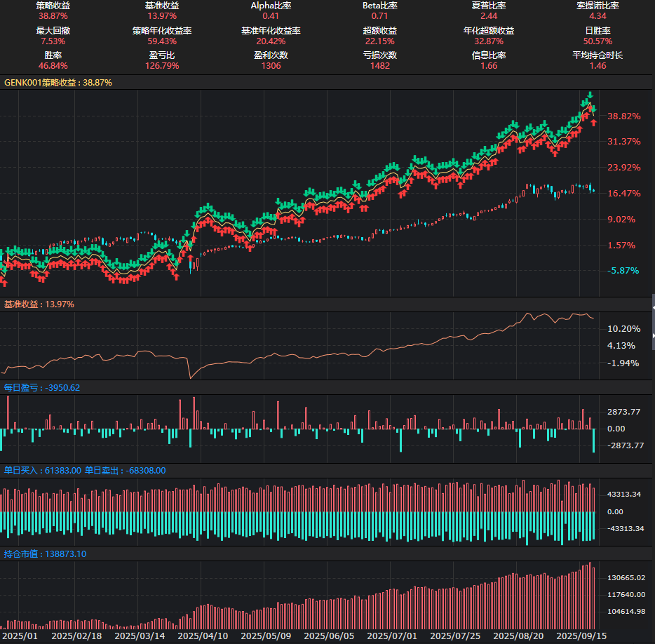
Task: Click the 持仓市值 panel header
Action: click(x=45, y=554)
